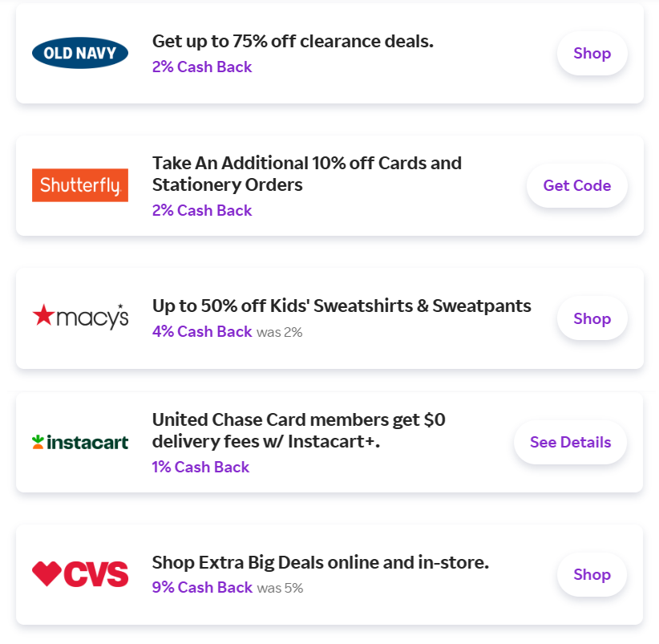Click Shutterfly 2% Cash Back text

[x=202, y=211]
